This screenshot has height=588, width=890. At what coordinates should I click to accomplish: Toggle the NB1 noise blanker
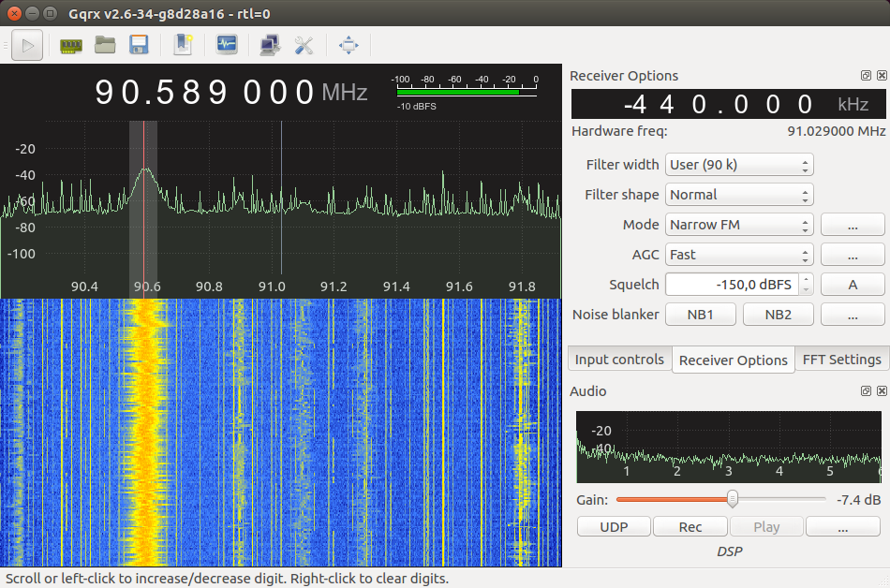(700, 315)
